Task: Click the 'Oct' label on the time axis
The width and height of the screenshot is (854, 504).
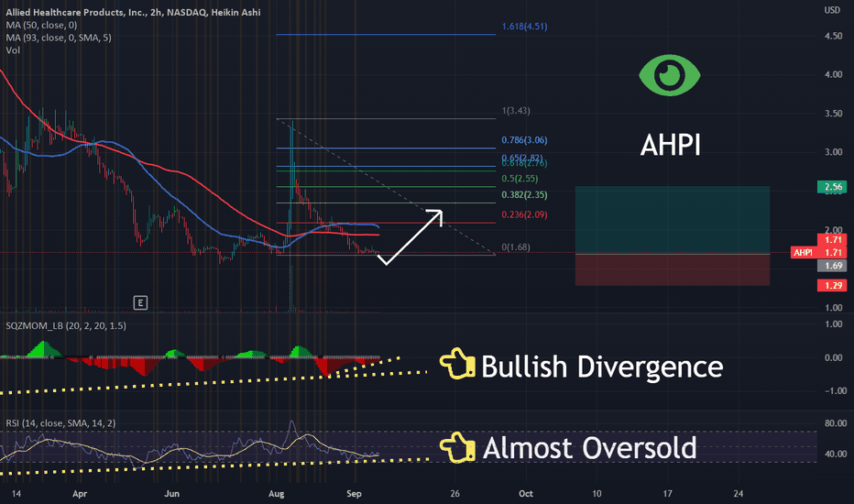Action: (x=526, y=494)
